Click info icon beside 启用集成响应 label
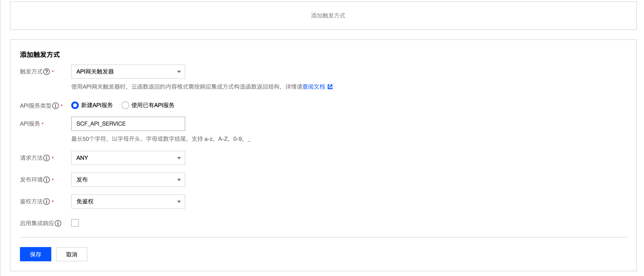 click(x=58, y=223)
